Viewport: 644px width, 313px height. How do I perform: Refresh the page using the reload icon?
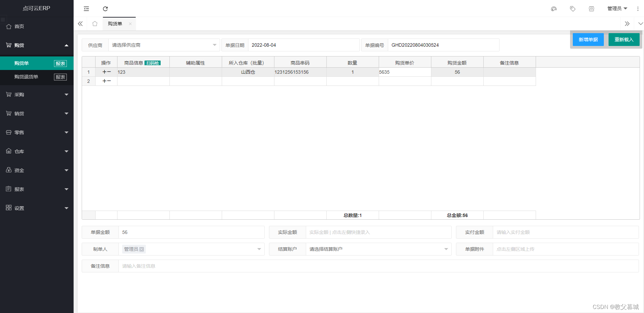click(x=105, y=9)
